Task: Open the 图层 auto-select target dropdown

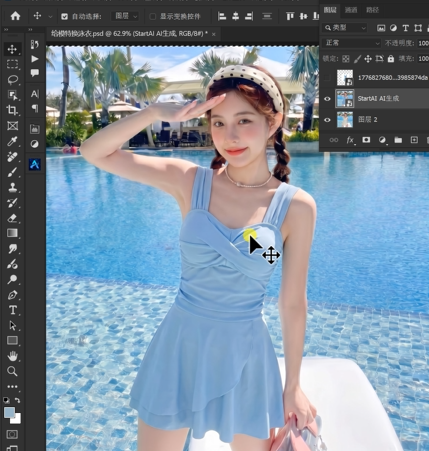Action: (126, 16)
